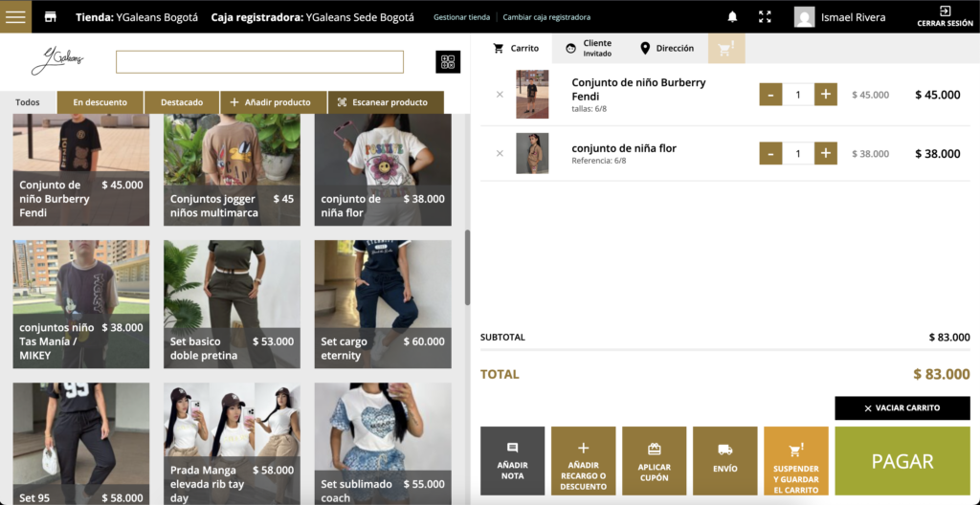Add conjunto de niña flor product card
This screenshot has height=505, width=980.
(x=383, y=169)
